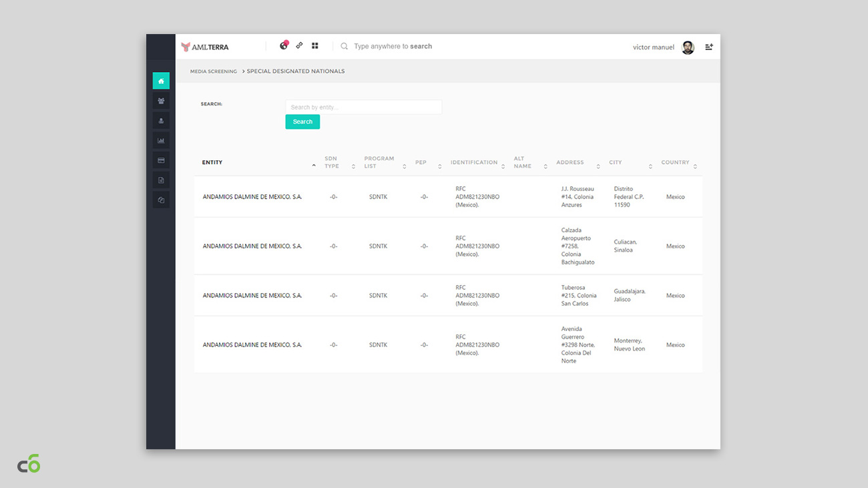Sort table by Entity column arrow
Image resolution: width=868 pixels, height=488 pixels.
(314, 166)
